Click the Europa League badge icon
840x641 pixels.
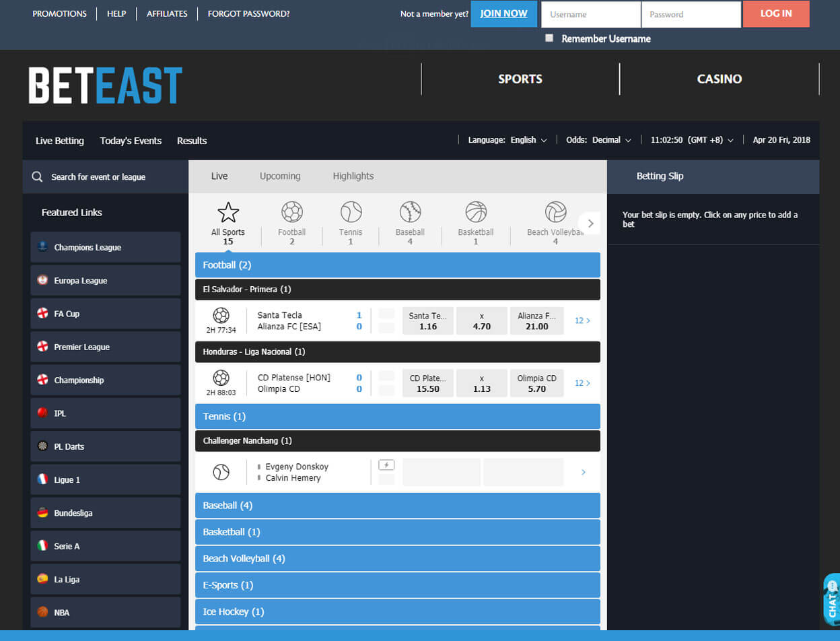42,280
